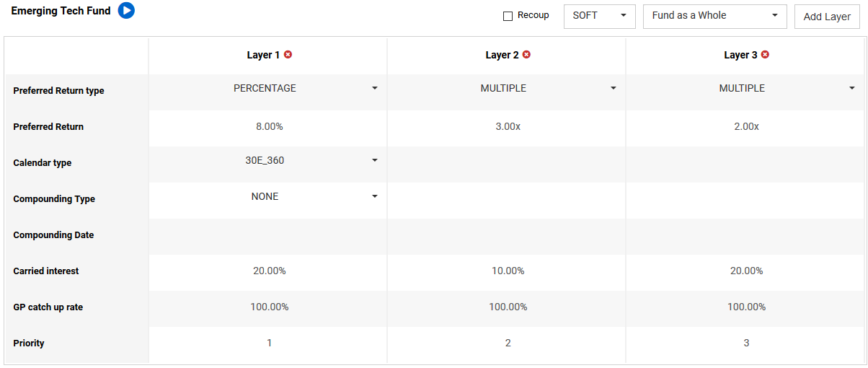
Task: Expand Layer 3 Preferred Return type dropdown
Action: coord(745,89)
